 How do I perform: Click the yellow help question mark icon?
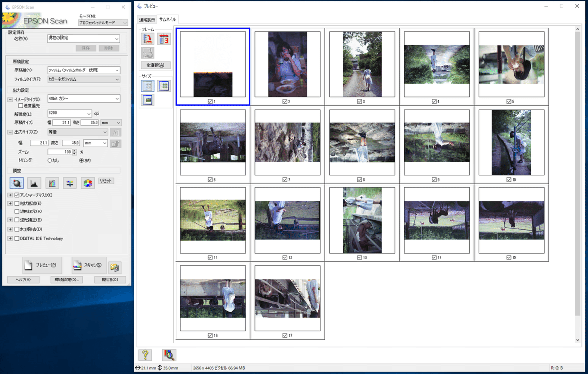pyautogui.click(x=145, y=355)
